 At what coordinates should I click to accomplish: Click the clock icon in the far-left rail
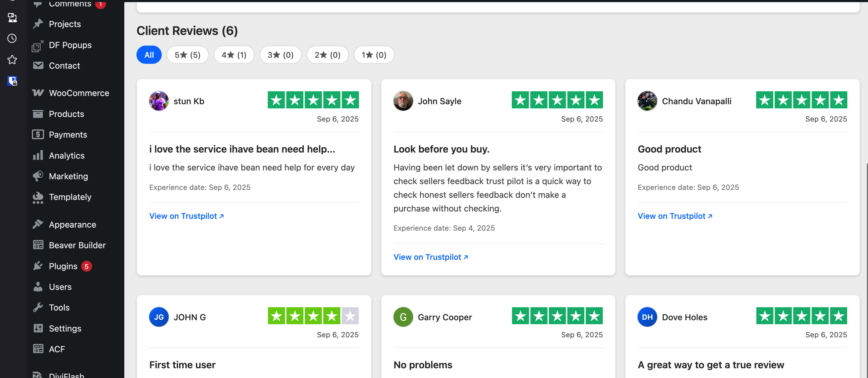click(12, 38)
